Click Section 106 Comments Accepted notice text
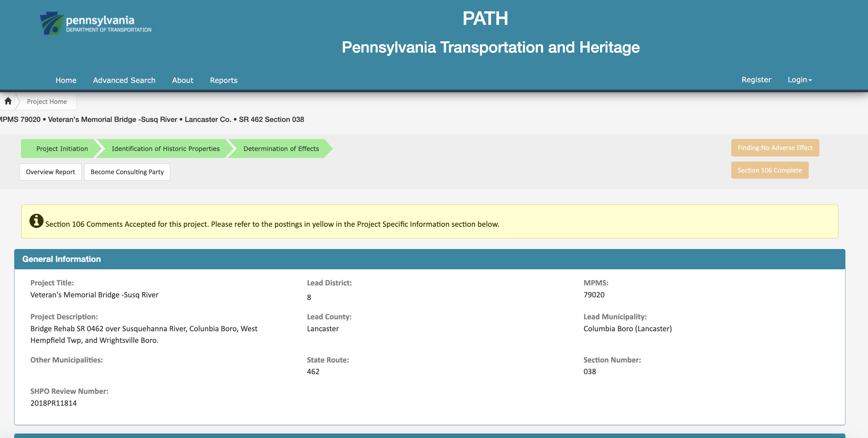The width and height of the screenshot is (868, 438). (x=272, y=224)
